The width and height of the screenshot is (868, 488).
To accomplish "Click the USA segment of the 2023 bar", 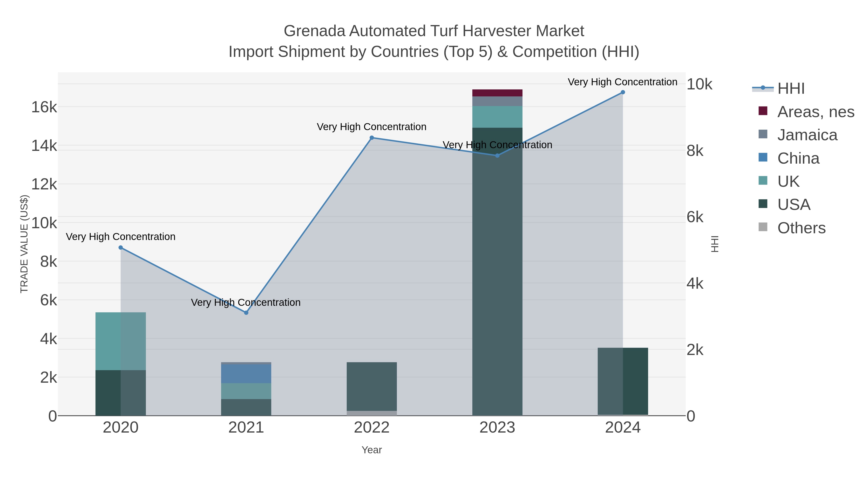I will click(x=497, y=271).
